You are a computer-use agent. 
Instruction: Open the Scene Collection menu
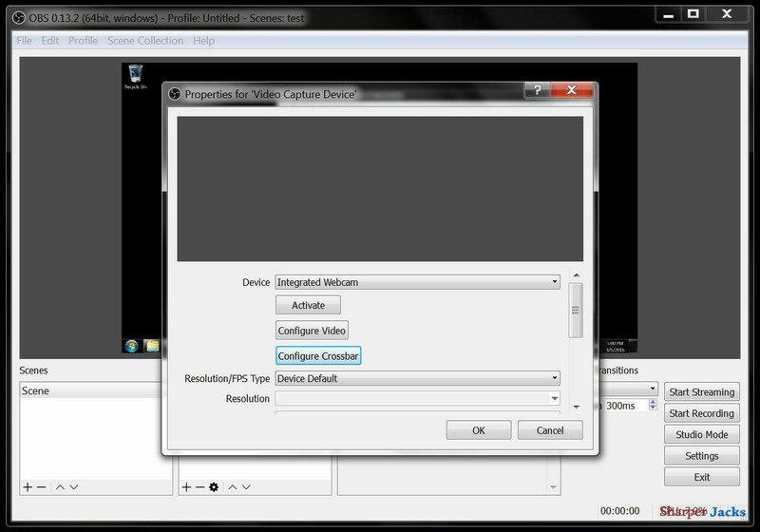point(145,41)
